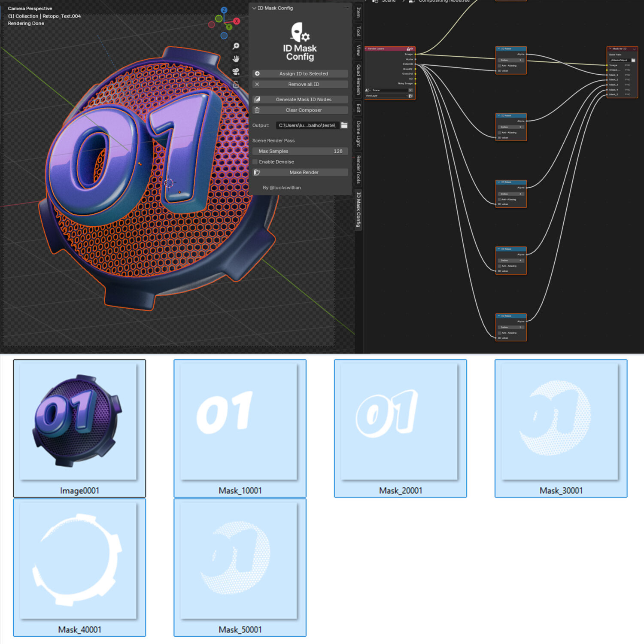Toggle Anti-Aliasing on ID Mask index 5 node

pos(499,333)
